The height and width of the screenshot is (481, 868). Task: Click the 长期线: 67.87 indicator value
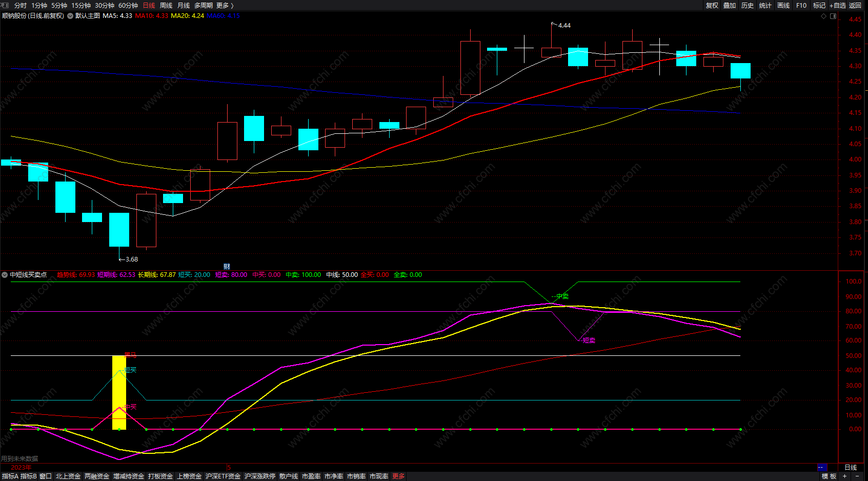(157, 275)
